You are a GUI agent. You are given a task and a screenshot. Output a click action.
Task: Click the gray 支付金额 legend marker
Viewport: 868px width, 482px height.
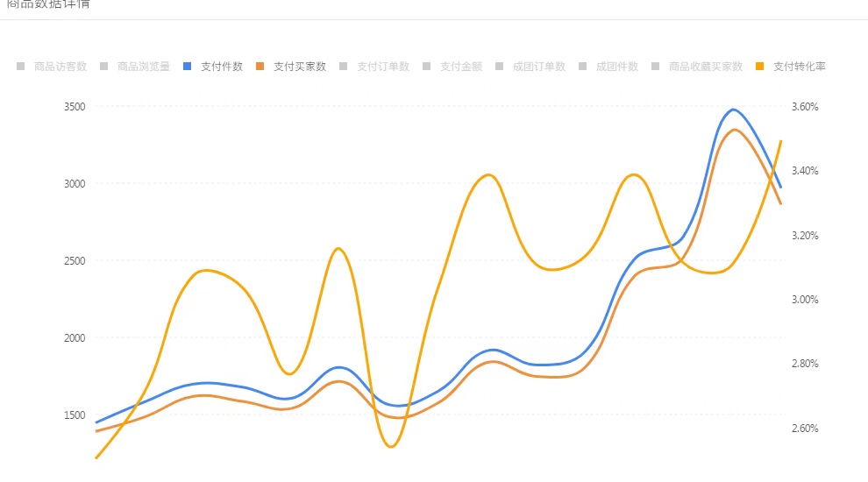(x=426, y=67)
